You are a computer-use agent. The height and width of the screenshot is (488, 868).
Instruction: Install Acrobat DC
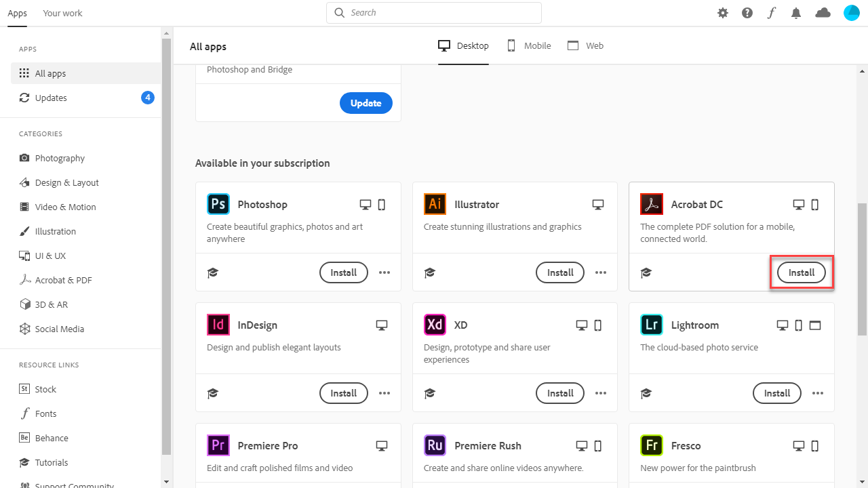click(802, 272)
